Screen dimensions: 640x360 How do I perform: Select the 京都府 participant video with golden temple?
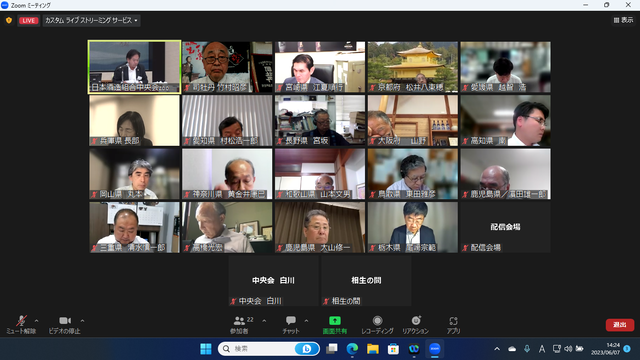coord(413,67)
